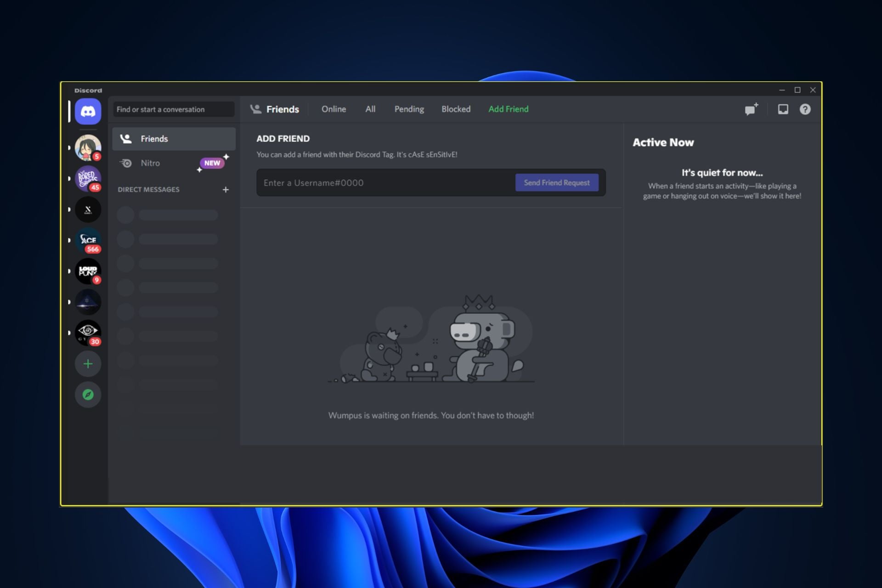Open the Inbox icon

tap(783, 109)
